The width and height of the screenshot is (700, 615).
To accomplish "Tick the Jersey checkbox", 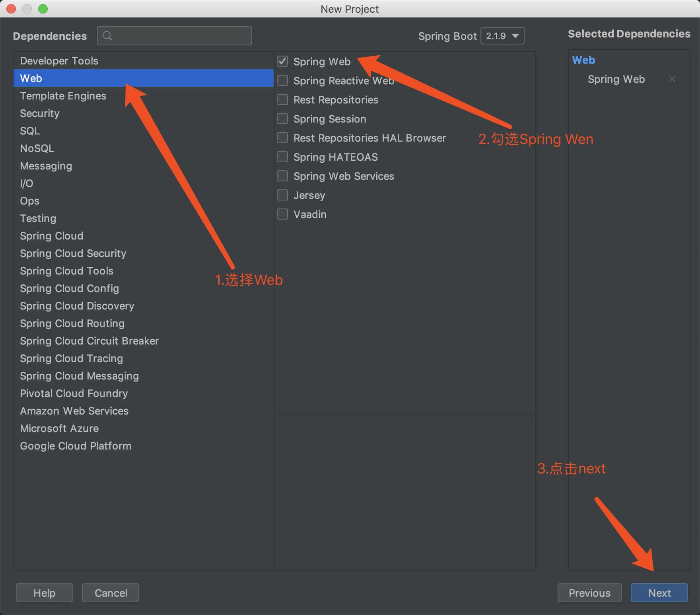I will coord(282,195).
